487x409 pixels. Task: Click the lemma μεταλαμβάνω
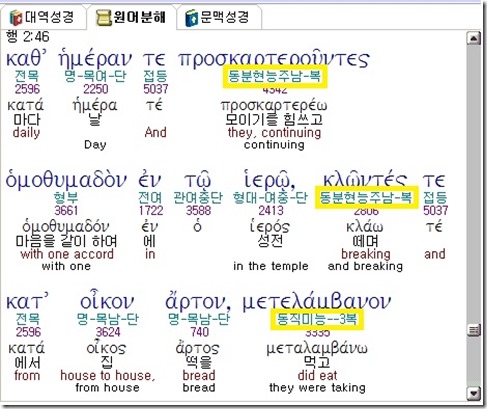[317, 349]
